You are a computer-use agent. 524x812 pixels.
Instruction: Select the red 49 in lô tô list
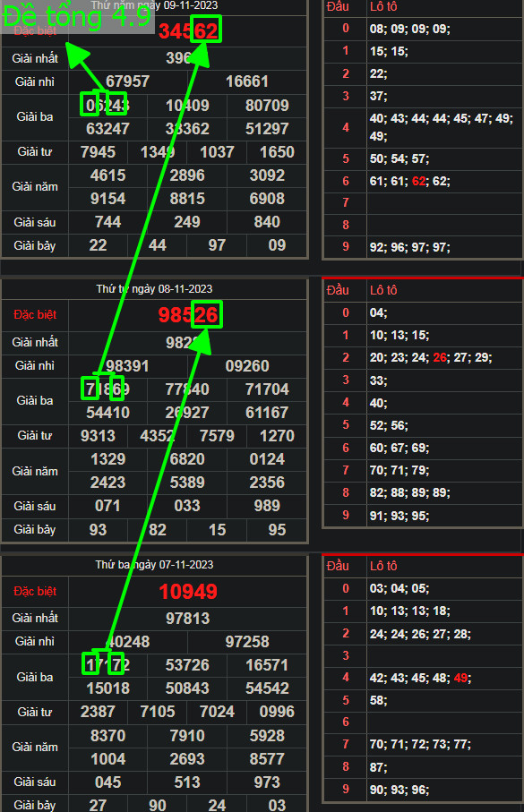click(x=460, y=678)
